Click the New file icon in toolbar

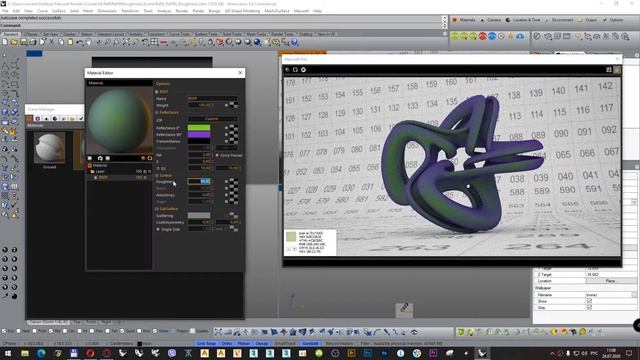click(5, 42)
